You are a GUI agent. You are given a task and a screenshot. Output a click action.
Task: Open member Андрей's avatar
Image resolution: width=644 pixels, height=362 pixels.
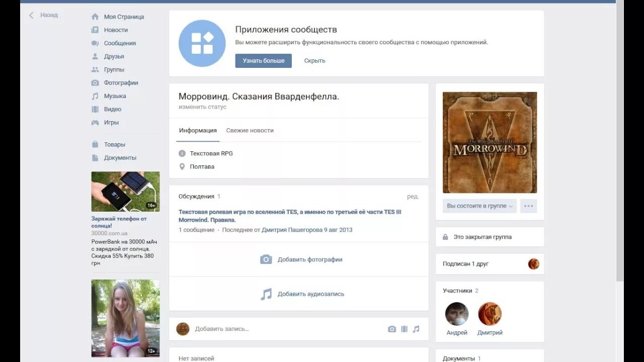coord(457,314)
